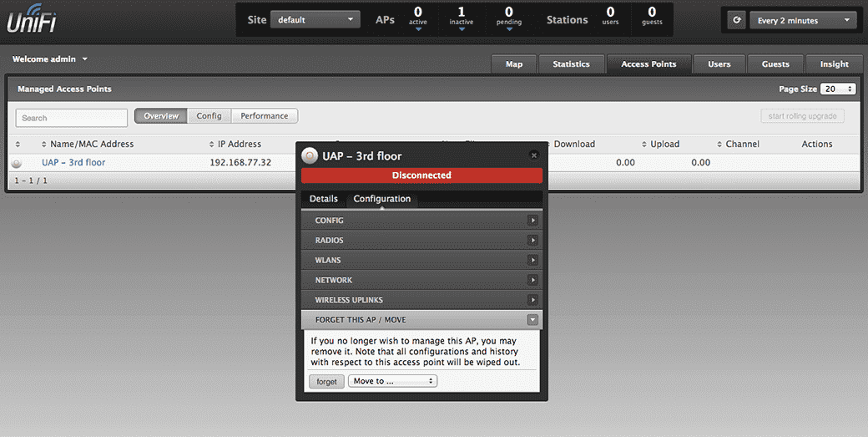Click the refresh icon in the top bar

tap(736, 20)
